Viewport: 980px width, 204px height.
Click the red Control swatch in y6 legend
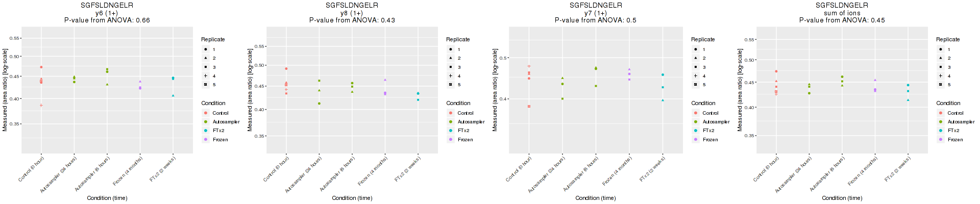coord(206,113)
